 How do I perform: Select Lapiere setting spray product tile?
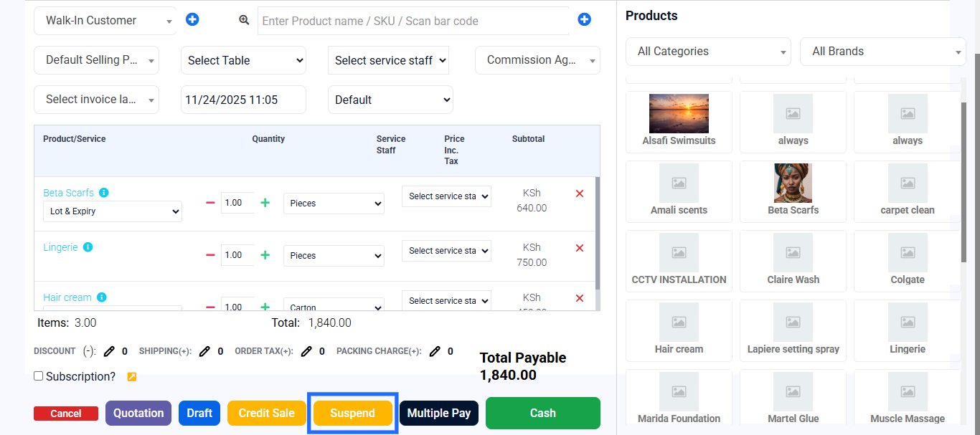click(x=793, y=330)
